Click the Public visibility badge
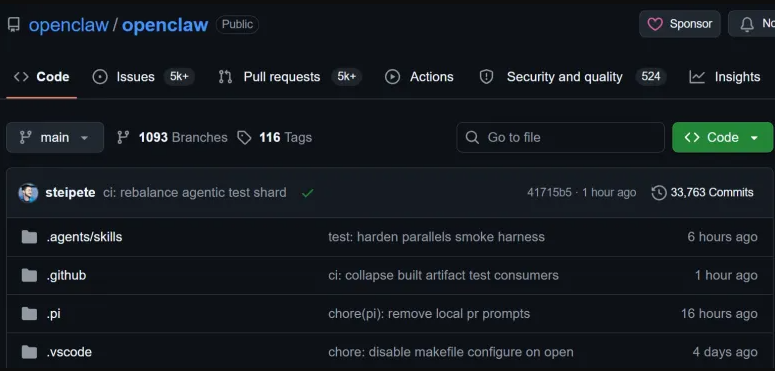The height and width of the screenshot is (371, 775). click(x=237, y=24)
